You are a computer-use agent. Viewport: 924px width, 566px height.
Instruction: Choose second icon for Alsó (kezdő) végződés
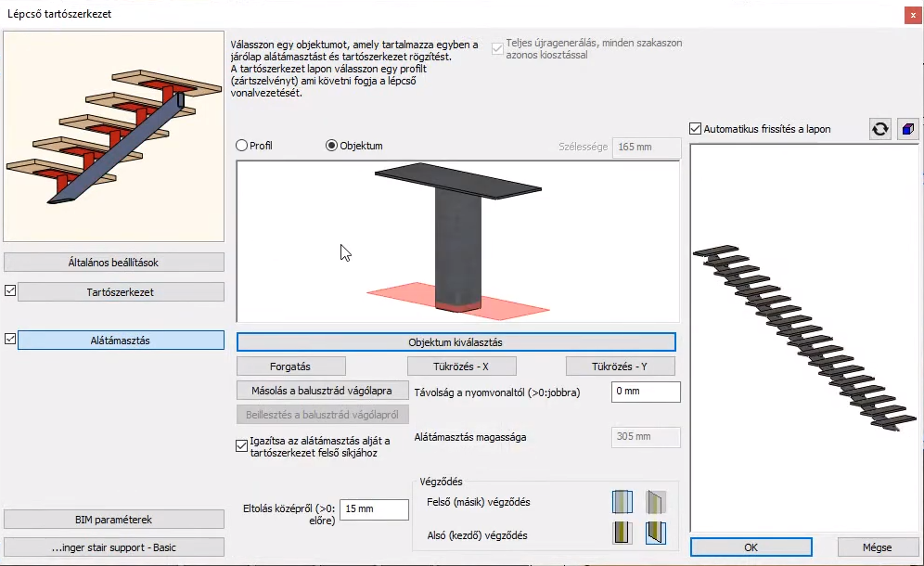point(655,533)
